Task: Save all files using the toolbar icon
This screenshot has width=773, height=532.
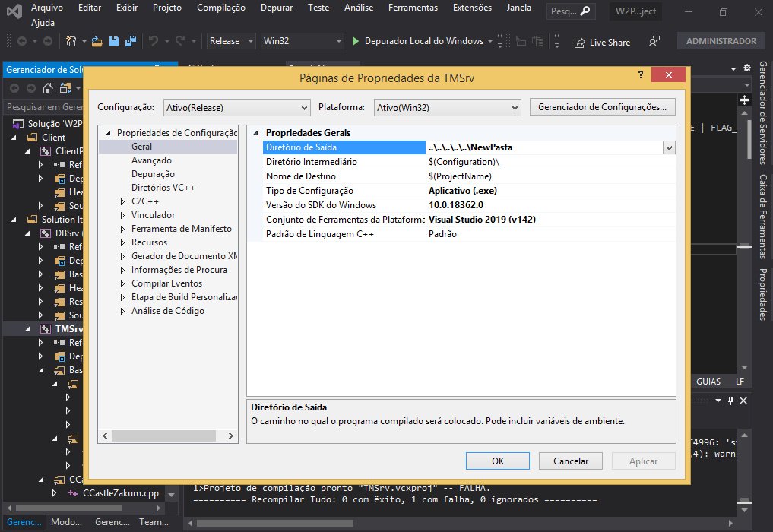Action: tap(131, 41)
